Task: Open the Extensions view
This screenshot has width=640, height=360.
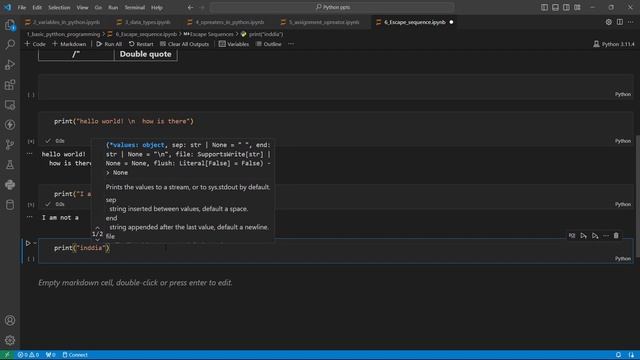Action: 10,85
